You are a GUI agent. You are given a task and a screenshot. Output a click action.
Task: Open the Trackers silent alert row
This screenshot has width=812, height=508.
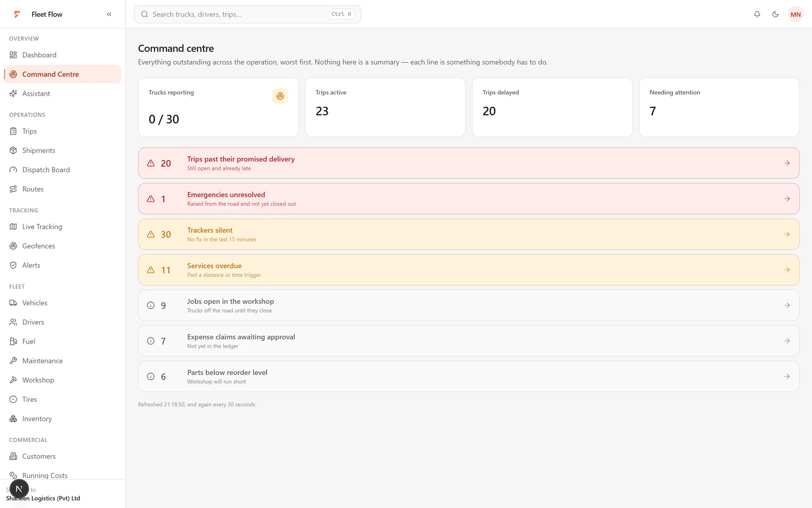click(469, 234)
